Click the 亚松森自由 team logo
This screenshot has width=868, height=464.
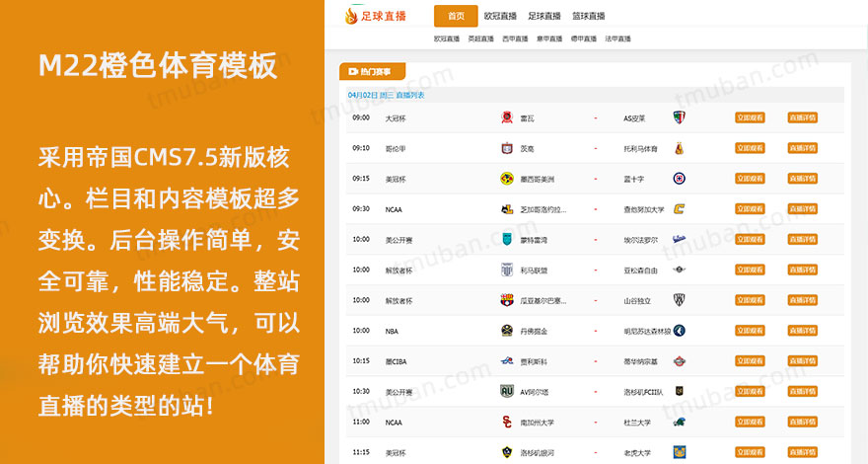click(x=680, y=270)
